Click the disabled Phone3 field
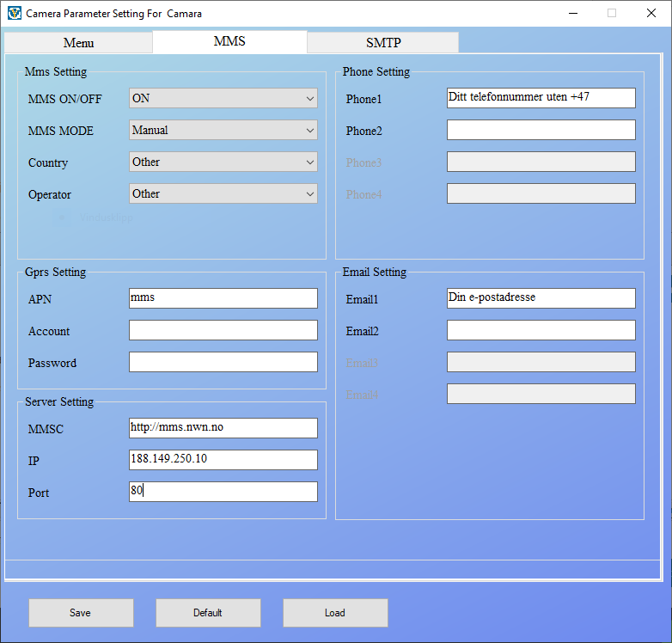The width and height of the screenshot is (672, 643). pos(541,162)
